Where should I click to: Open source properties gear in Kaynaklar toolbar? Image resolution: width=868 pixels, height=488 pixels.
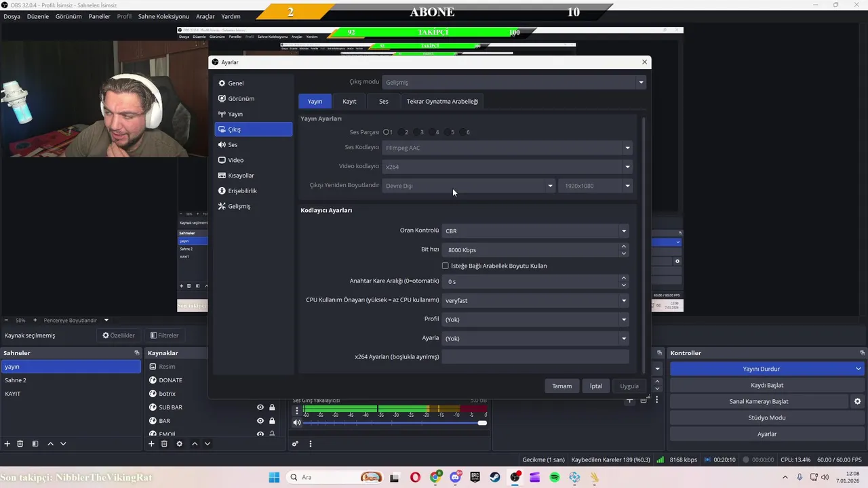pos(179,444)
